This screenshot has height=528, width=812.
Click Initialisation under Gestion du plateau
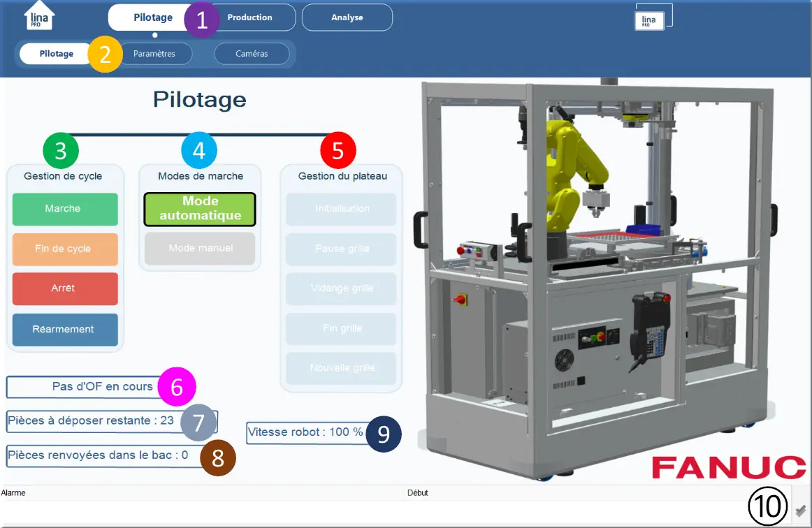click(340, 209)
